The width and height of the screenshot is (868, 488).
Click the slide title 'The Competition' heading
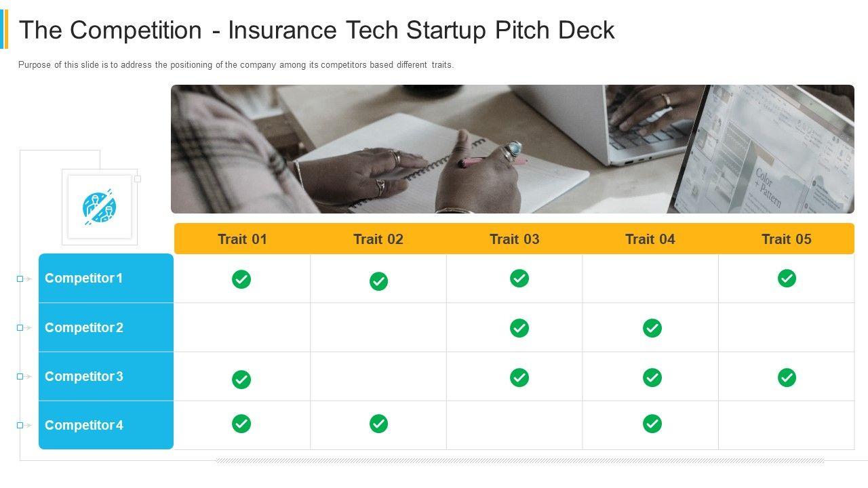coord(317,30)
